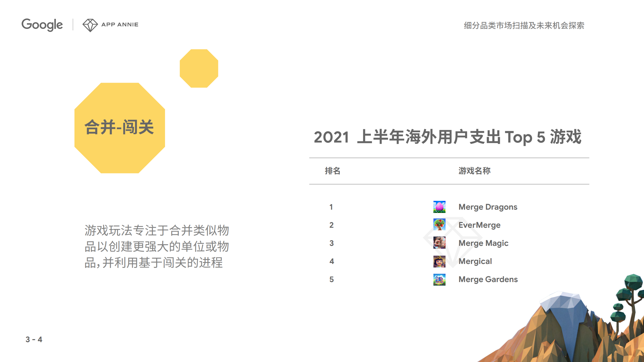This screenshot has width=644, height=362.
Task: Click the gameplay description paragraph
Action: coord(156,246)
